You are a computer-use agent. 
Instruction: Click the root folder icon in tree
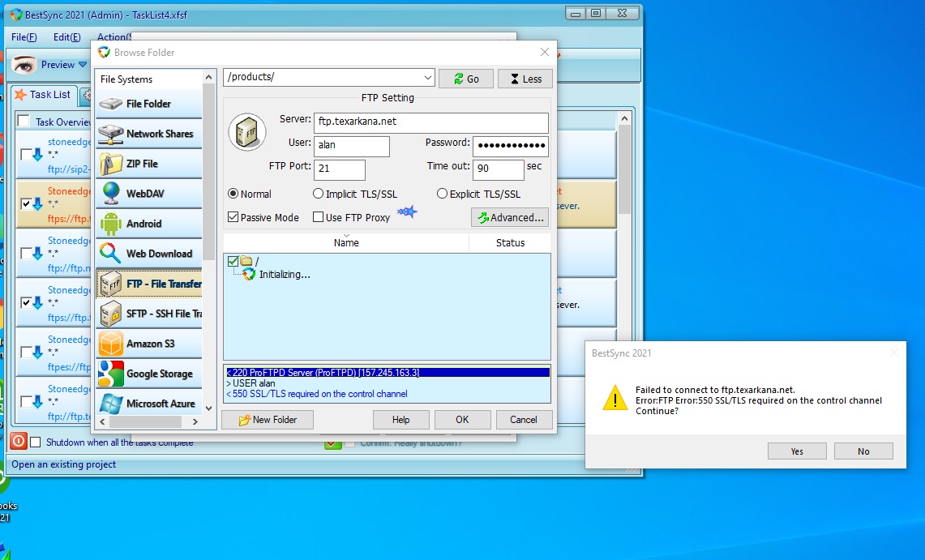[246, 261]
